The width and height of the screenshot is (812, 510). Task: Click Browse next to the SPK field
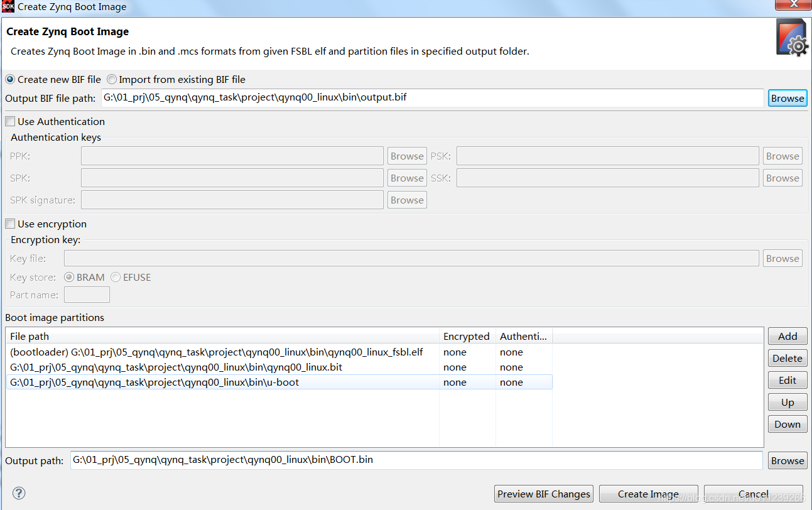coord(407,178)
